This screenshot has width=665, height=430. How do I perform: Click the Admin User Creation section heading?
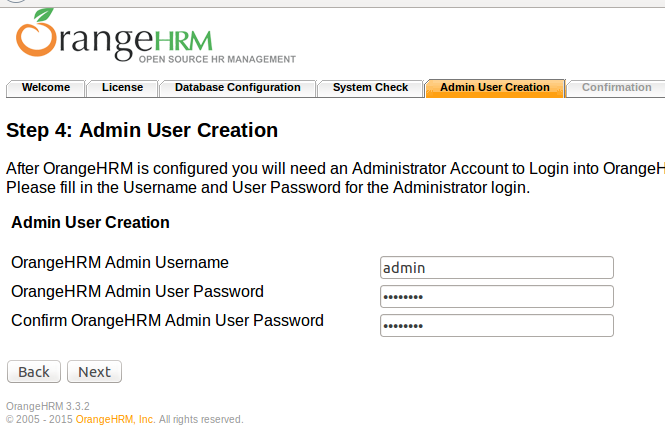90,222
